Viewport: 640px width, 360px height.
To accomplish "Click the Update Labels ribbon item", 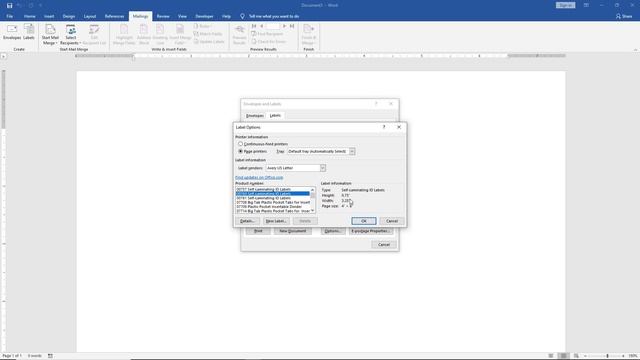I will [209, 42].
